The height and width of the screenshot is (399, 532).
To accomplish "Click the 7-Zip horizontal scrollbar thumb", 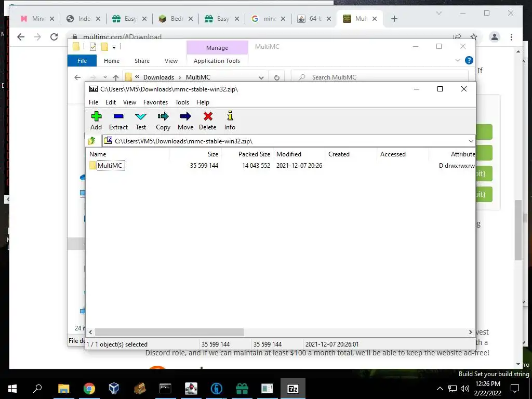I will coord(169,332).
